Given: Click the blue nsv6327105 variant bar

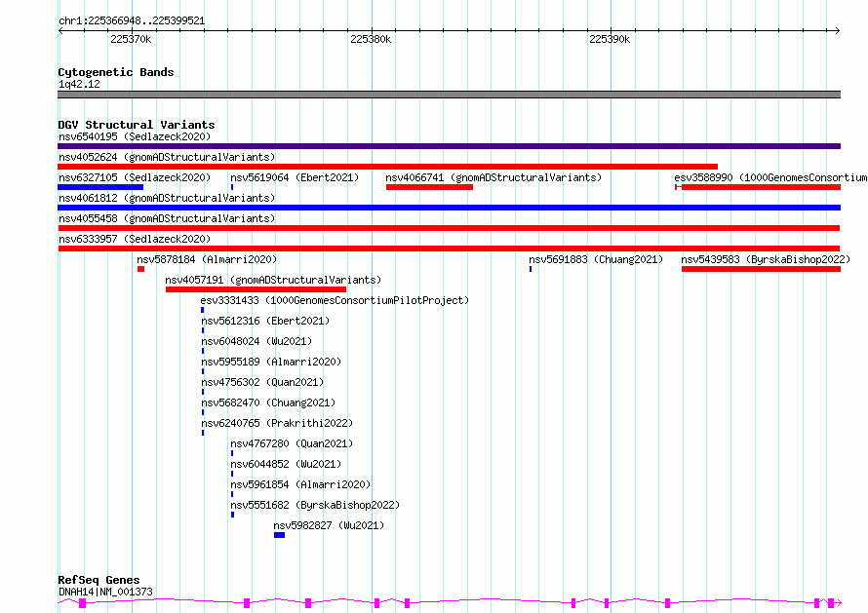Looking at the screenshot, I should tap(100, 187).
